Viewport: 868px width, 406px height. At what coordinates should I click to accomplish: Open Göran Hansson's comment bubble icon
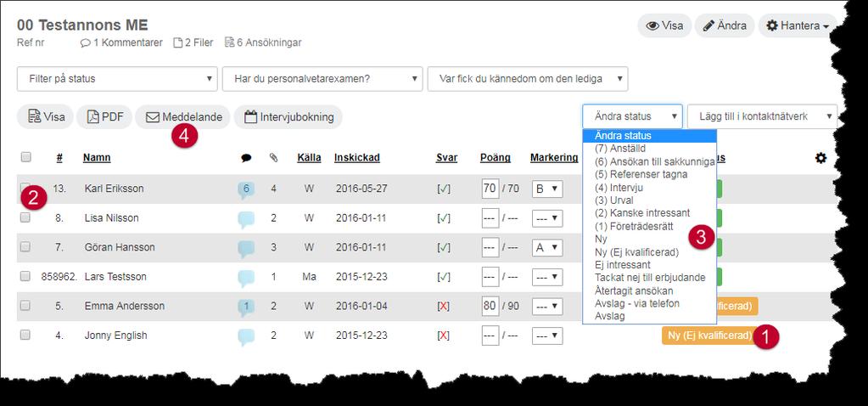pos(246,248)
